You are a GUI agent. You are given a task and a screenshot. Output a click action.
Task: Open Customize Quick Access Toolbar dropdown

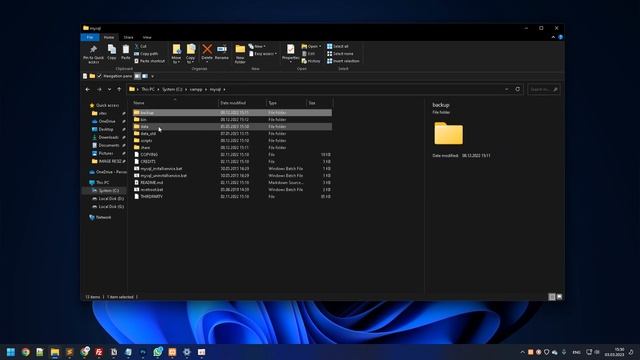153,76
